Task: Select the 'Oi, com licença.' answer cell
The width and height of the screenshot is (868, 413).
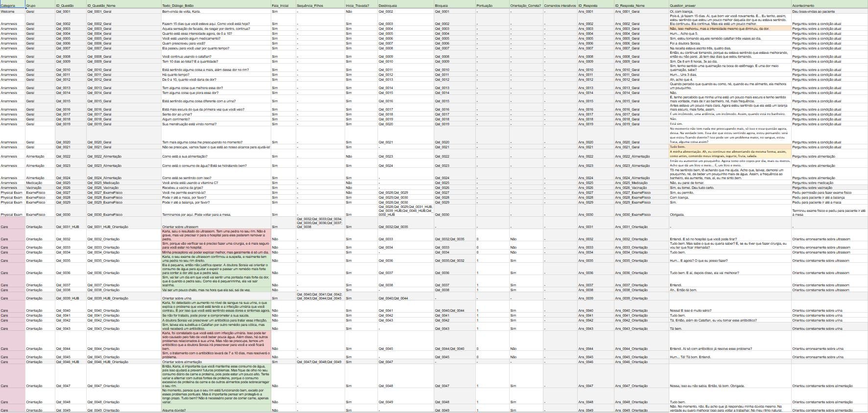Action: tap(730, 11)
